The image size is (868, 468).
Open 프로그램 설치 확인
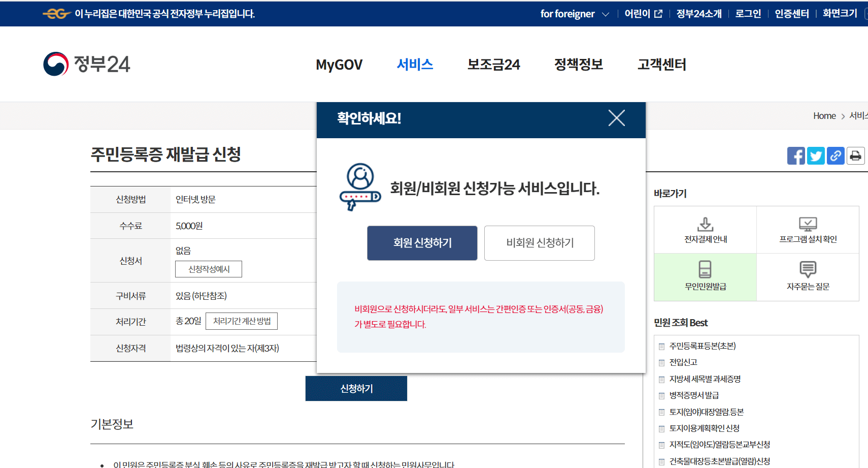[x=808, y=230]
